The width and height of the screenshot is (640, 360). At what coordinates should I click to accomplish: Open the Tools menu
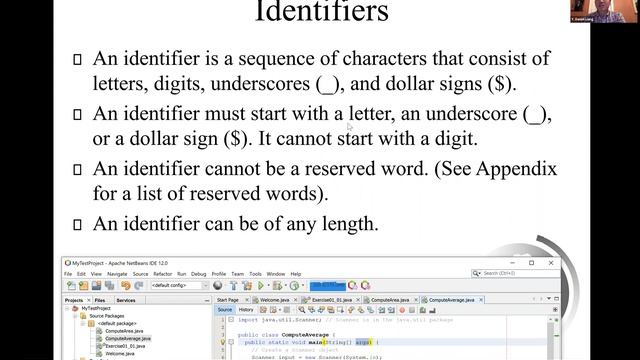[255, 274]
